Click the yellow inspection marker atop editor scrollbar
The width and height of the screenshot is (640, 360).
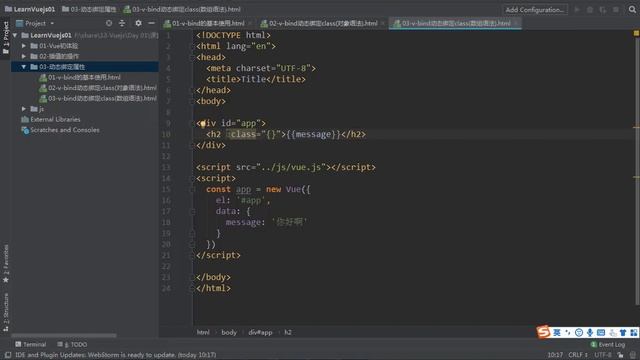636,33
